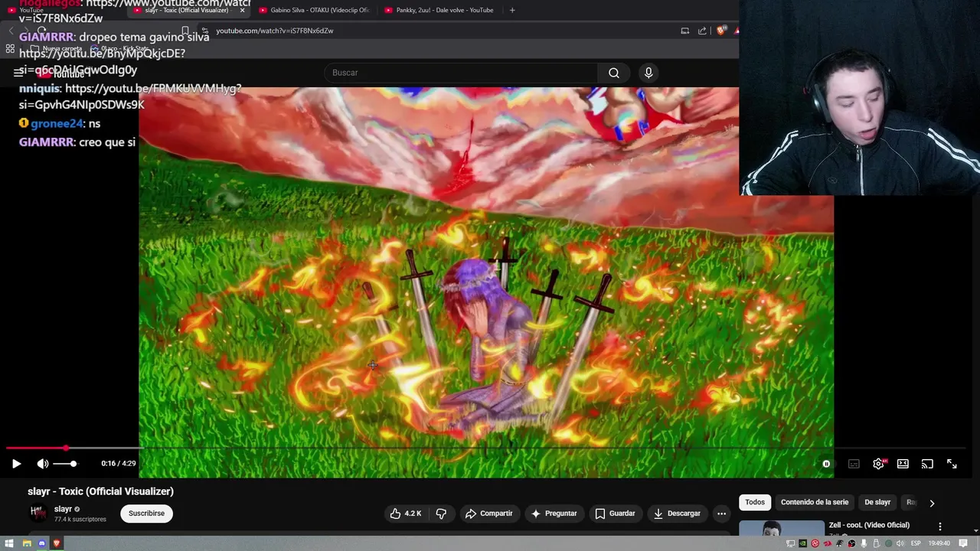
Task: Adjust the volume slider knob
Action: (x=73, y=464)
